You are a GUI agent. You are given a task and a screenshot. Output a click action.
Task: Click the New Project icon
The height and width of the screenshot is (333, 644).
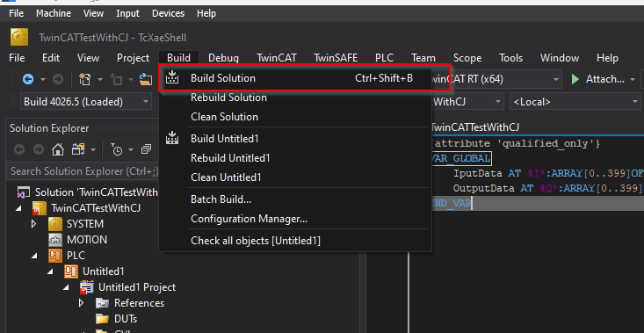tap(84, 79)
